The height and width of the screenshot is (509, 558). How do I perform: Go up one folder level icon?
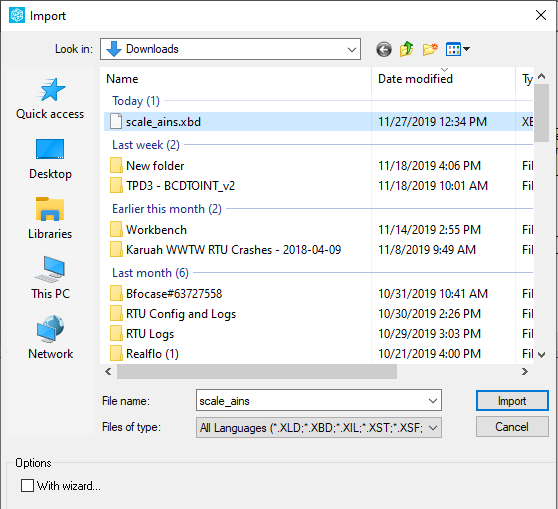coord(406,49)
